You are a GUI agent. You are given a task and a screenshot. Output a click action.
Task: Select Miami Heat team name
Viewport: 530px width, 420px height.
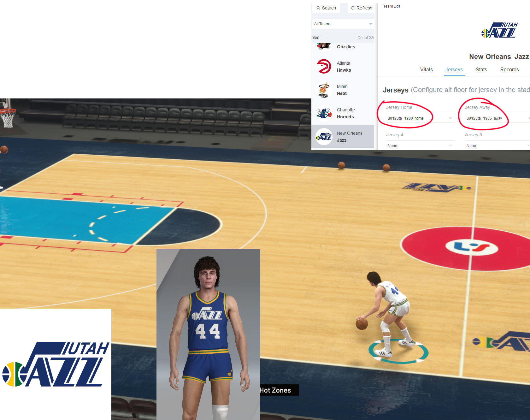(x=343, y=90)
